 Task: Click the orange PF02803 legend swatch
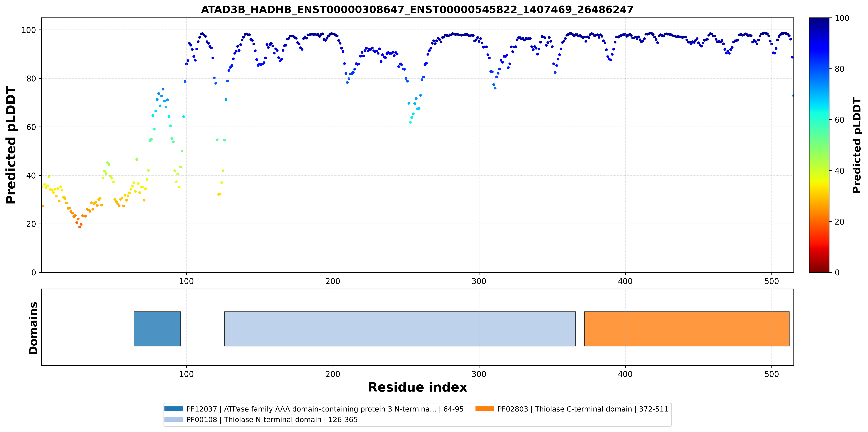click(485, 409)
